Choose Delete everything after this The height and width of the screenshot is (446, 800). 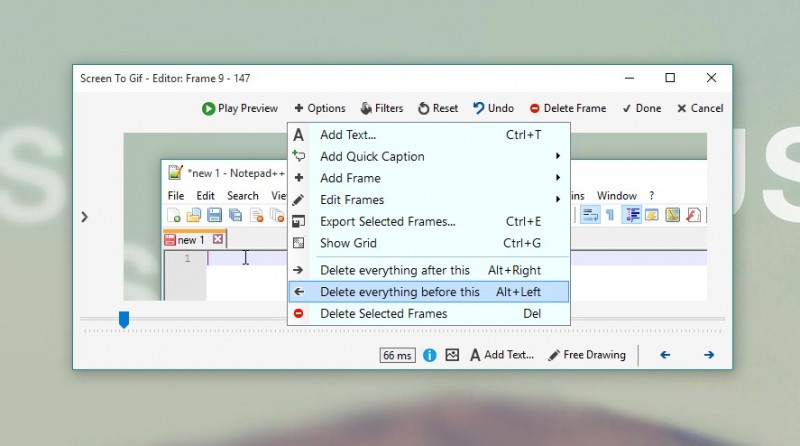click(x=429, y=270)
